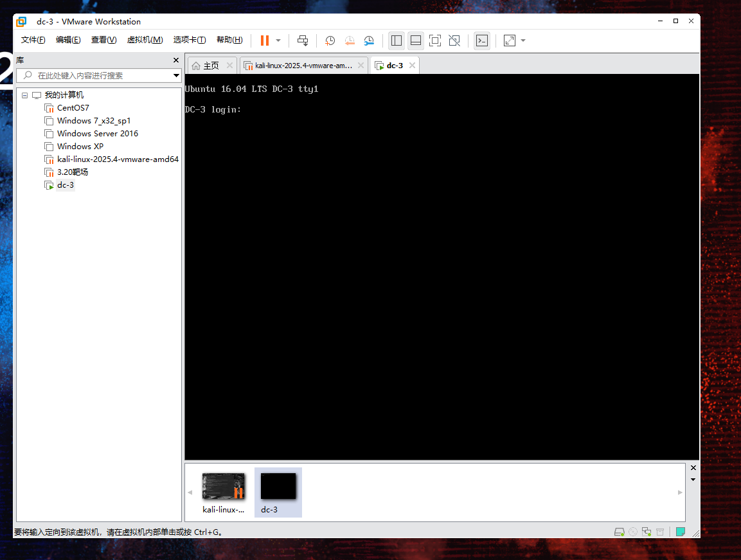Open the 文件(F) menu

click(33, 40)
